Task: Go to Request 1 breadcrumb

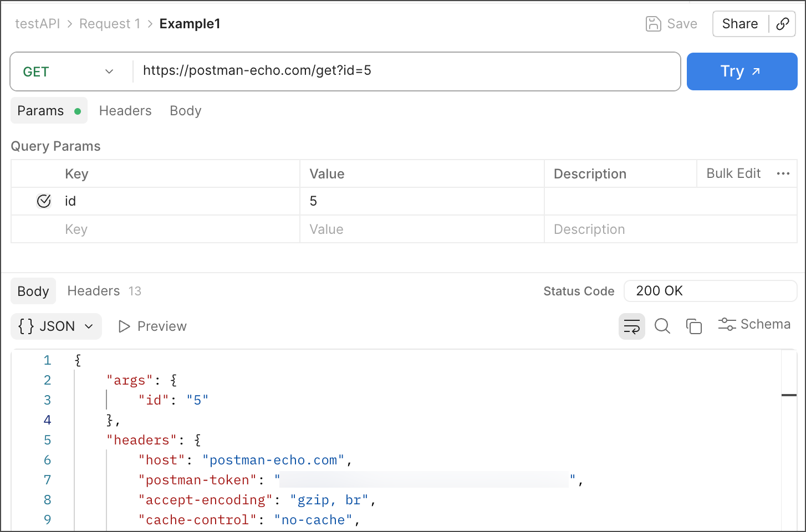Action: [110, 24]
